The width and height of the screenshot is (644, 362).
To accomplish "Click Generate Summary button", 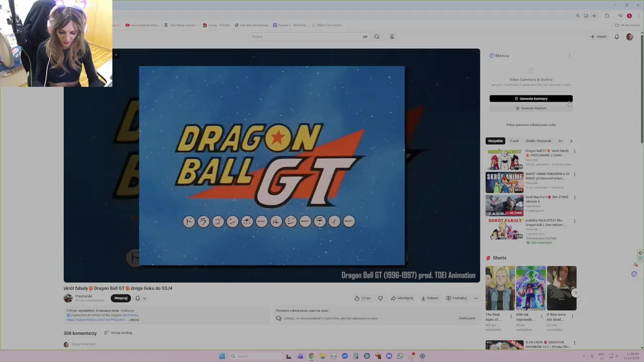I will [x=531, y=99].
